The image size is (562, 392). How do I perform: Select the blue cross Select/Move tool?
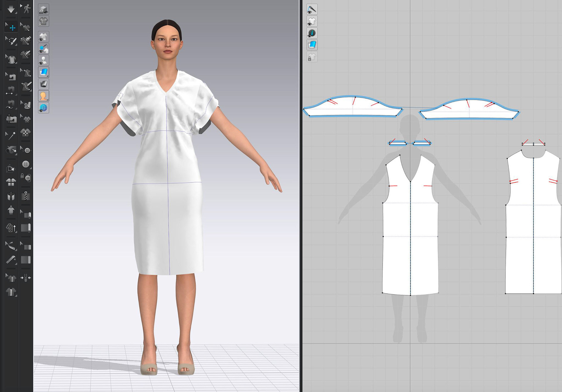(x=12, y=28)
